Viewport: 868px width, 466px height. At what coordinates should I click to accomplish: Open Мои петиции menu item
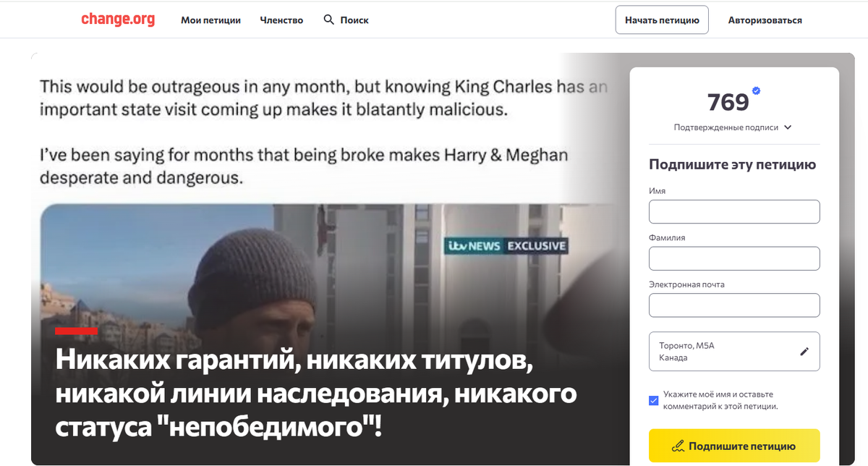210,20
